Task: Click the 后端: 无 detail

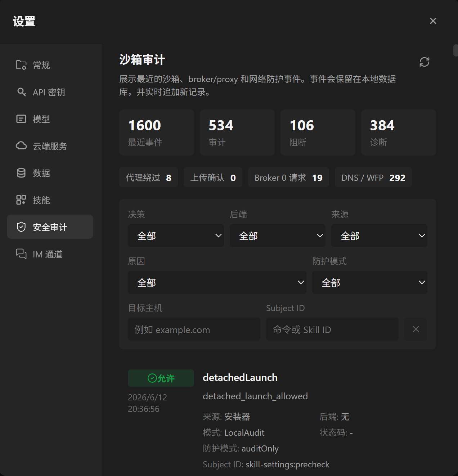Action: [334, 417]
